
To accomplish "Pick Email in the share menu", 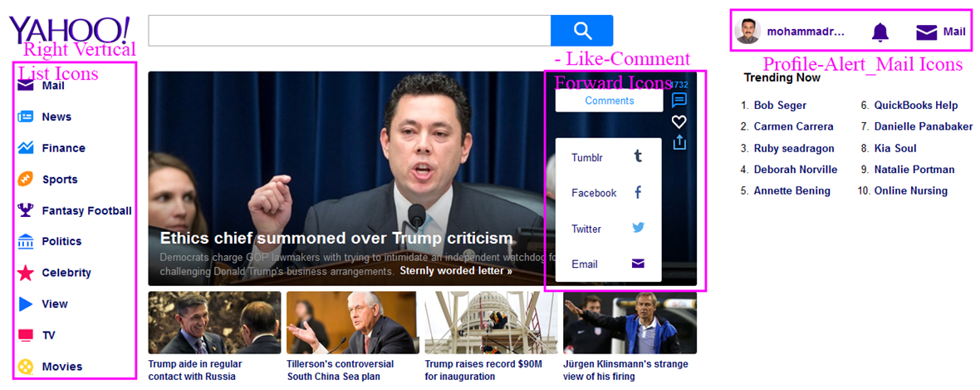I will (608, 264).
